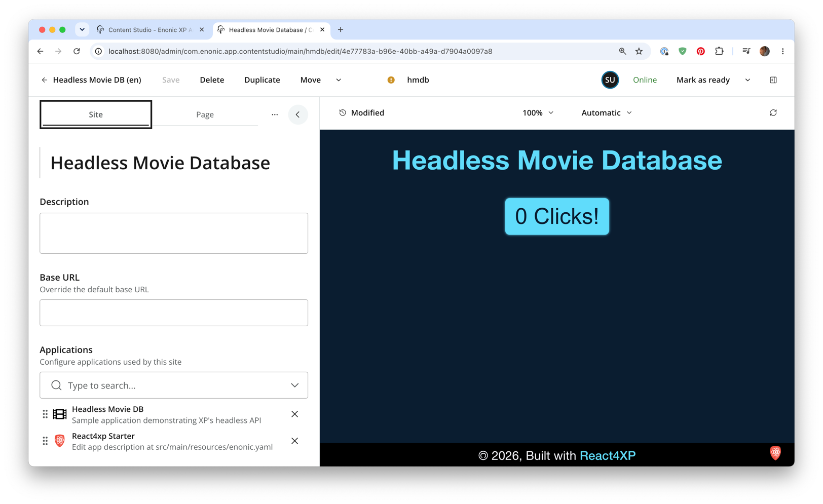
Task: Click the orange warning status icon beside hmdb
Action: coord(391,80)
